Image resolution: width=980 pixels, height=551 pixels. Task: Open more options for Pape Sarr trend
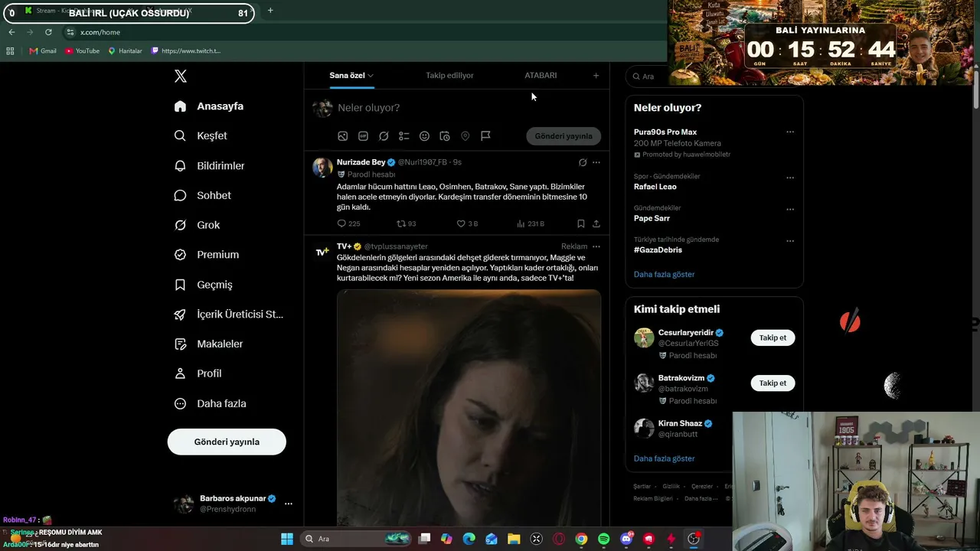point(790,209)
